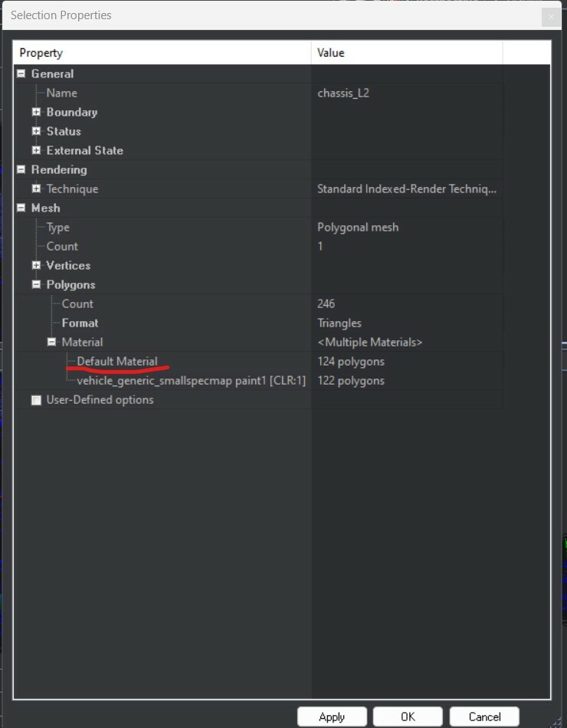Expand the Technique node

(36, 189)
